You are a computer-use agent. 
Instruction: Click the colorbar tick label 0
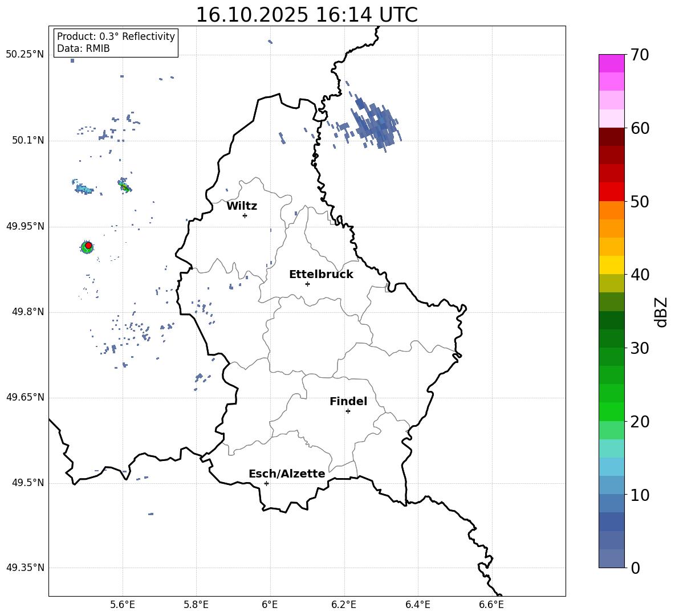pyautogui.click(x=635, y=568)
